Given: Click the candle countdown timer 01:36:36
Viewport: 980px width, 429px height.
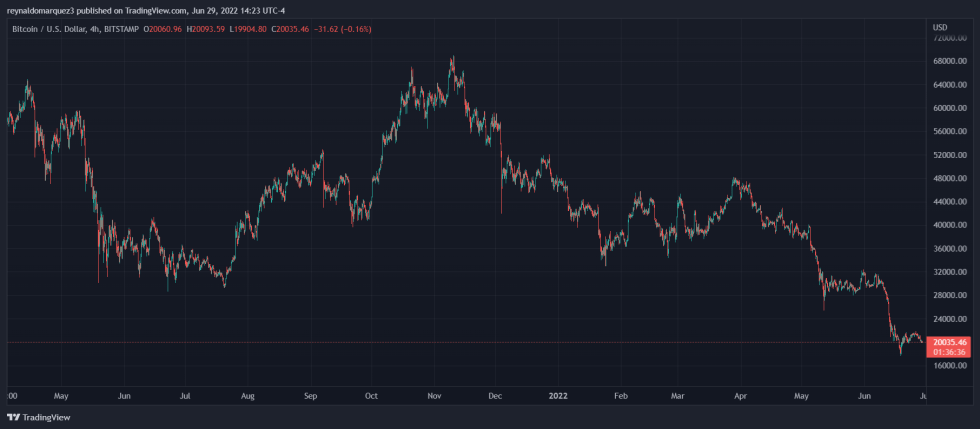Looking at the screenshot, I should 948,353.
